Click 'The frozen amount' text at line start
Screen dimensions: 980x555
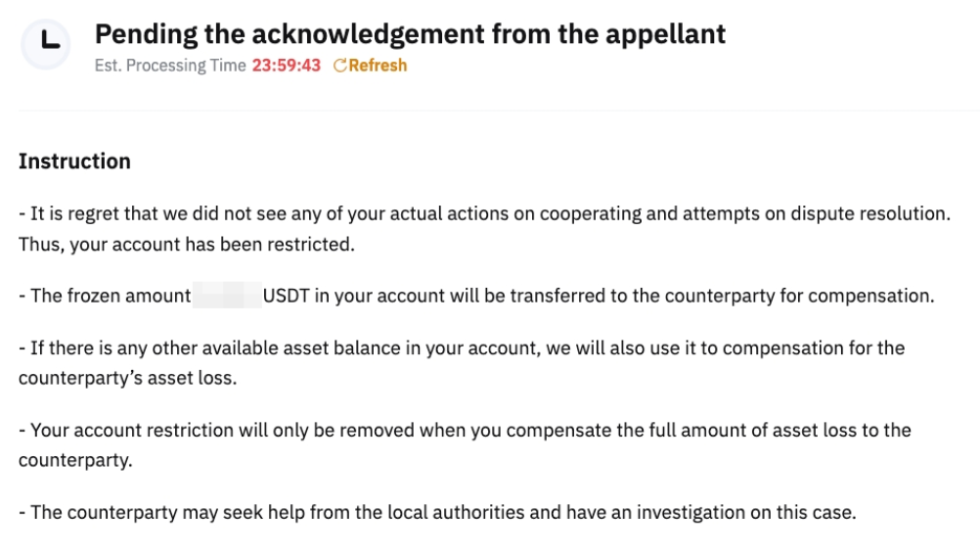(x=108, y=296)
